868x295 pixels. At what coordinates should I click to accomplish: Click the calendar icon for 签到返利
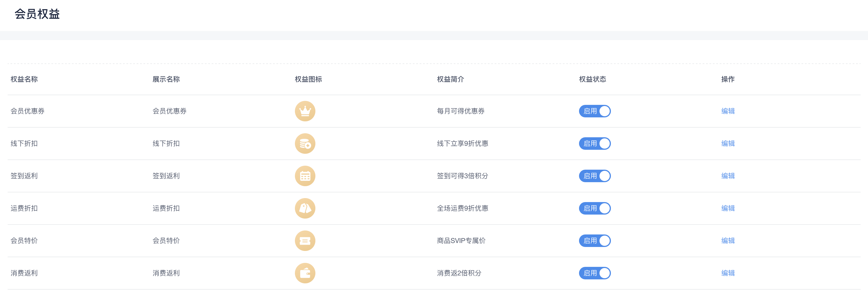(305, 176)
